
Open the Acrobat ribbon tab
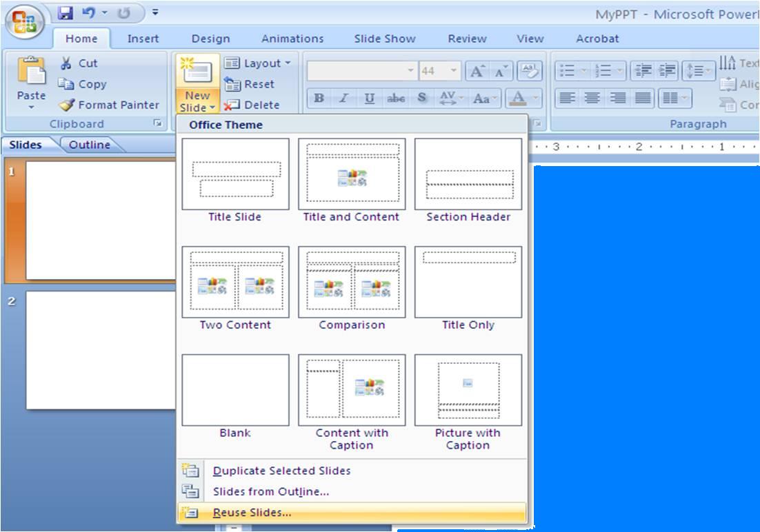pos(597,39)
